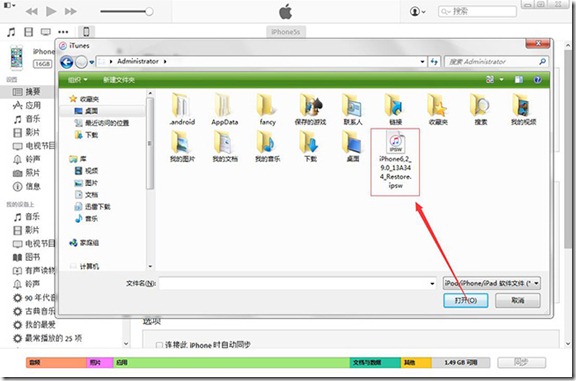Click the dialog forward navigation arrow

coord(81,62)
